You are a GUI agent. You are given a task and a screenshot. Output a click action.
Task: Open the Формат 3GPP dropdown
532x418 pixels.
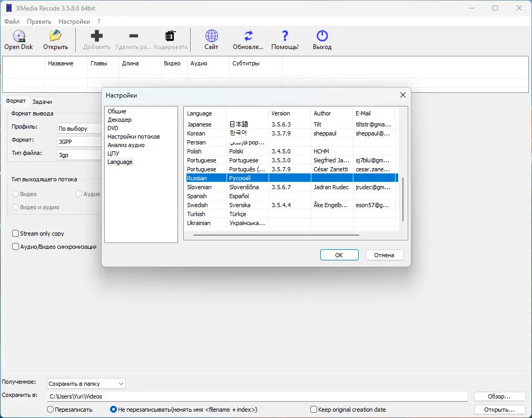[x=79, y=142]
